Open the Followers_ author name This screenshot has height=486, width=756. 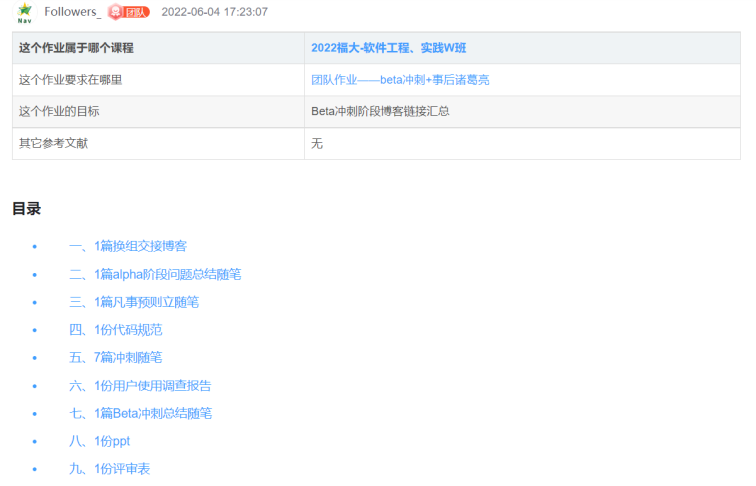point(72,12)
